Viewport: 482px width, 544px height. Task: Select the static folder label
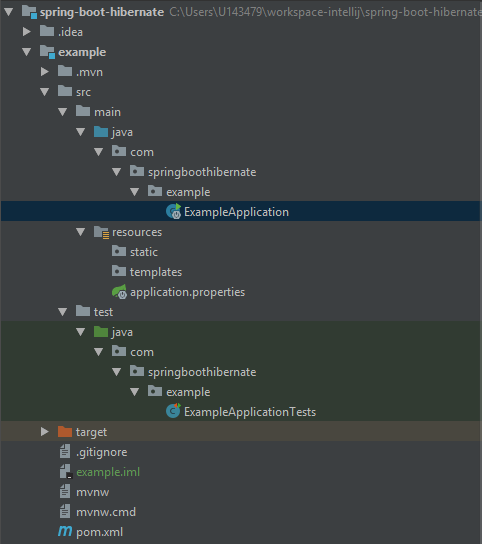[144, 252]
